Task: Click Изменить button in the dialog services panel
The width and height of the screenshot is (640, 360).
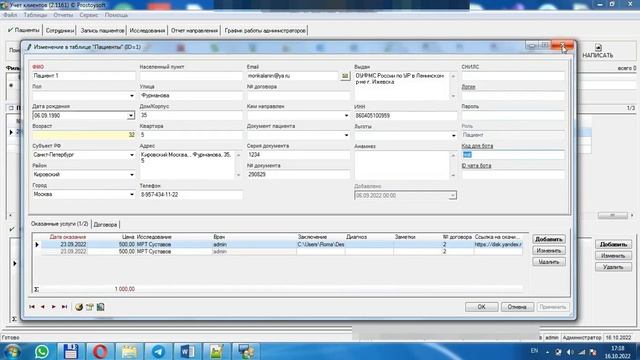Action: coord(549,251)
